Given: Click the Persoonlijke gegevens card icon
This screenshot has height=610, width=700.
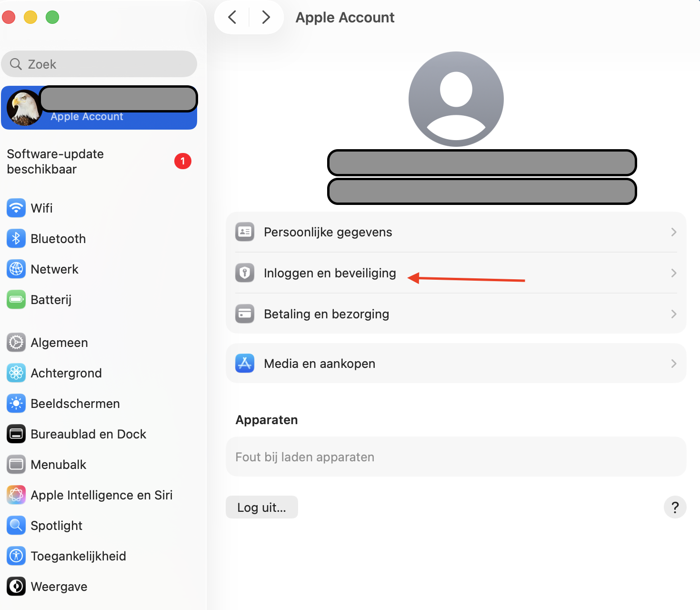Looking at the screenshot, I should click(244, 232).
